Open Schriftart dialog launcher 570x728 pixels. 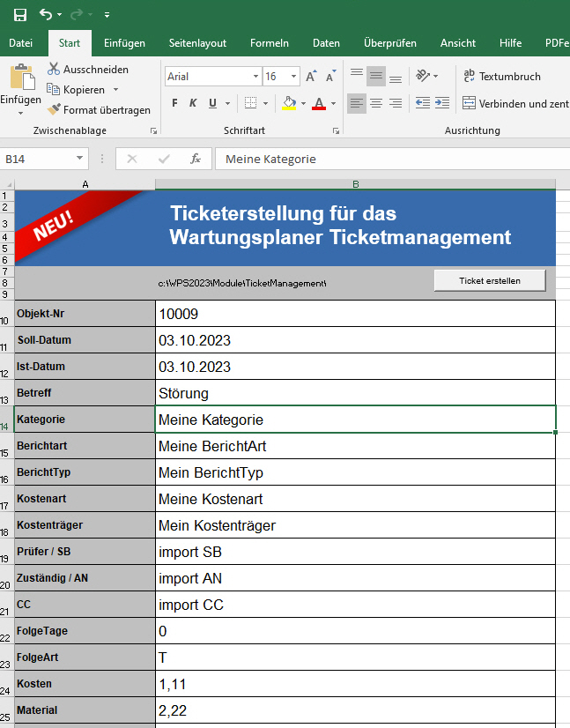[x=336, y=131]
